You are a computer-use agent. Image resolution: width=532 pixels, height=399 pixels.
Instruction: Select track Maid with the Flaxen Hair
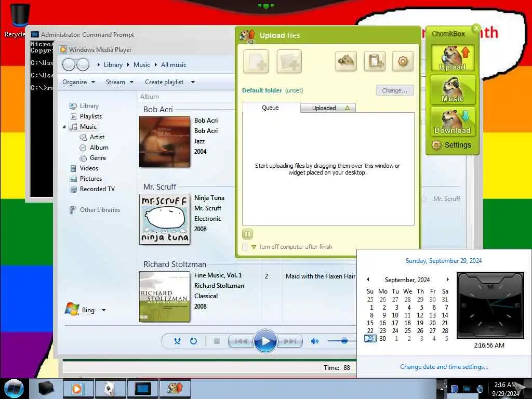(320, 276)
